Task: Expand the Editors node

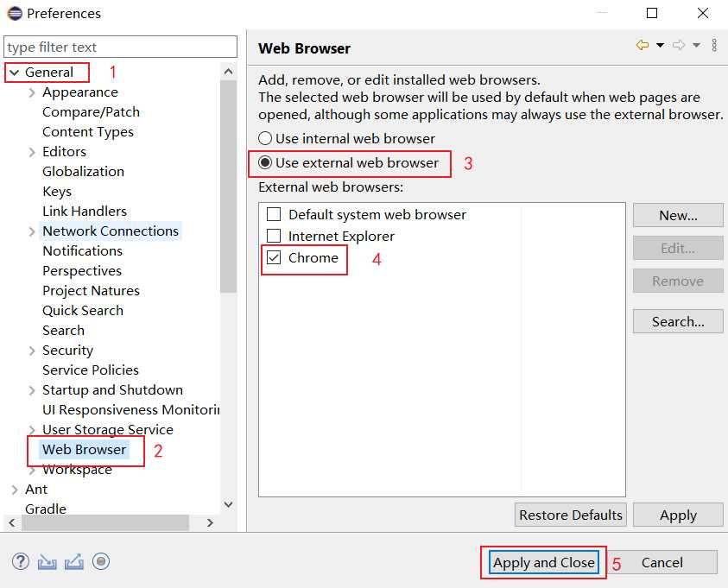Action: [x=32, y=152]
